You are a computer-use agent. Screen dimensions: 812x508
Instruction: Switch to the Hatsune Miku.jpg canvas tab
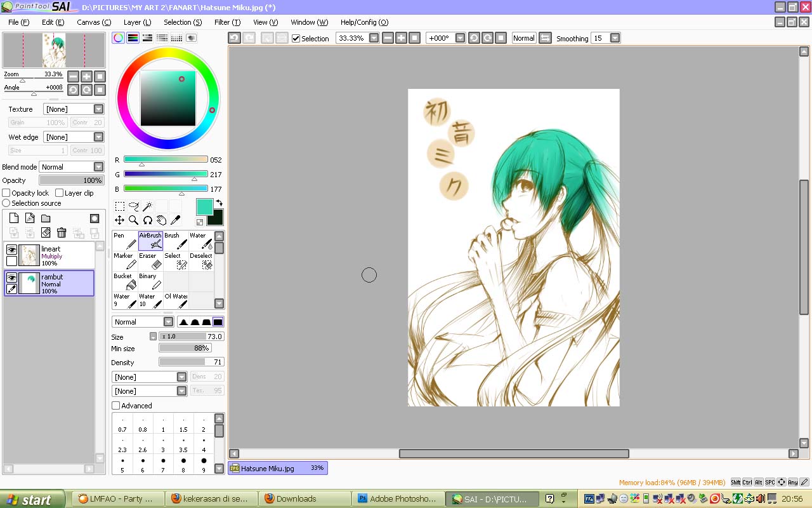coord(278,468)
